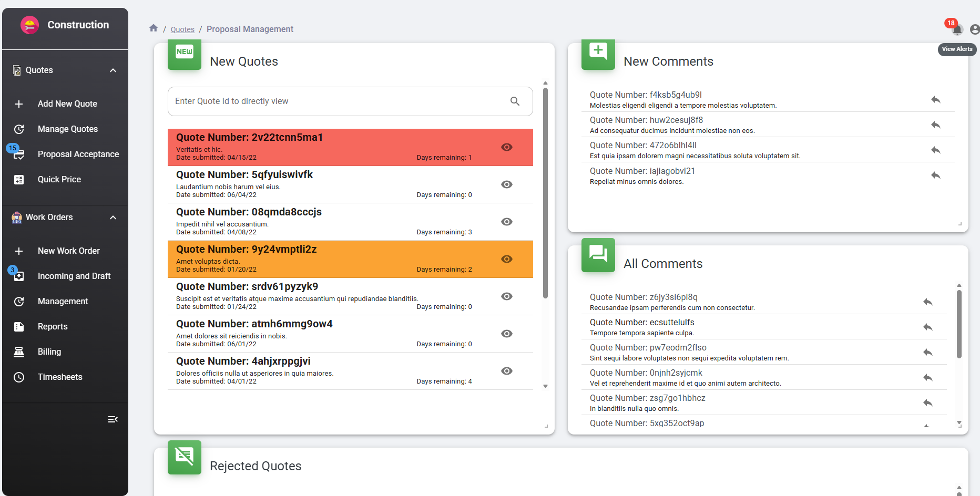Reply to comment on quote iajiagobvl21
980x496 pixels.
pos(935,175)
